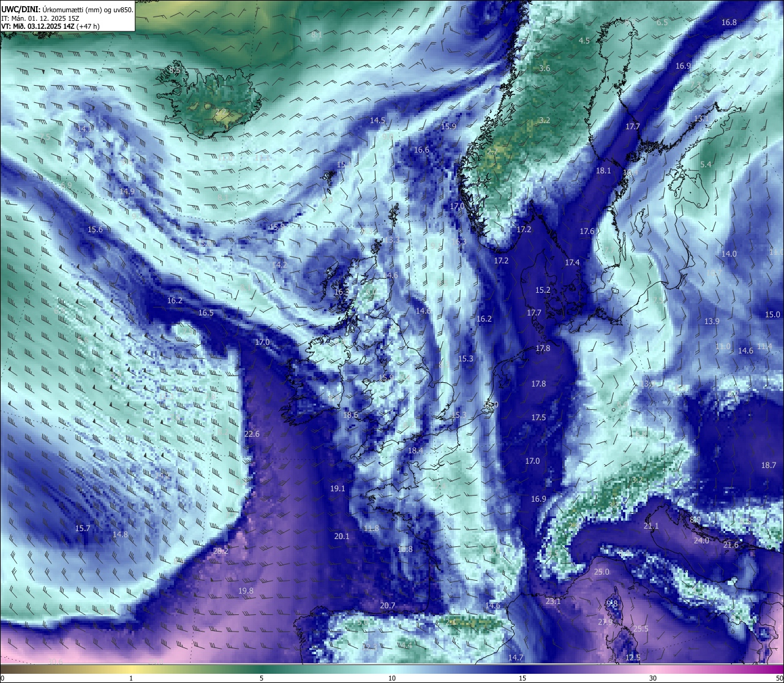Viewport: 784px width, 683px height.
Task: Click the map value 16.6
Action: (421, 149)
